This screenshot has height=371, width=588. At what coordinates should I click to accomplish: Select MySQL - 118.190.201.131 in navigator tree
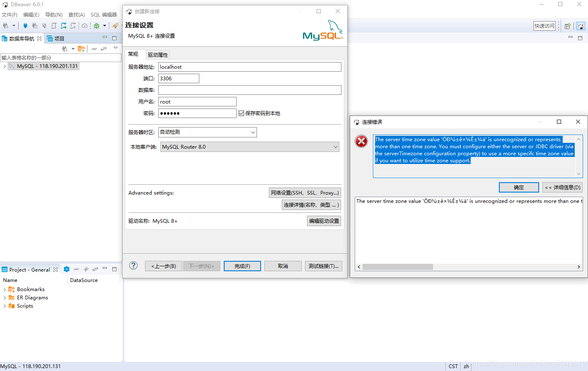click(47, 66)
